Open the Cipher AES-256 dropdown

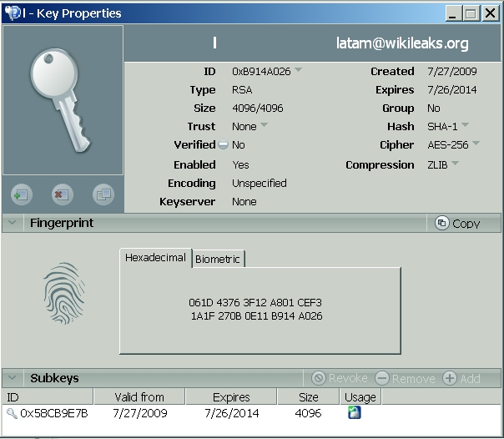click(476, 143)
